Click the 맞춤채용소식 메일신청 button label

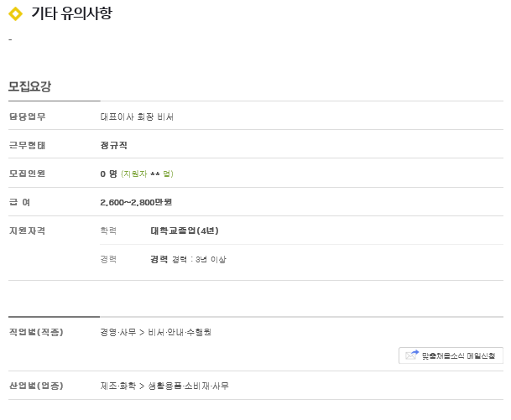461,355
